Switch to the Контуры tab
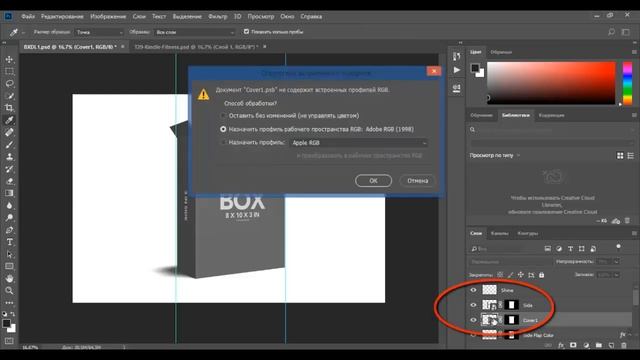This screenshot has height=360, width=640. (528, 233)
